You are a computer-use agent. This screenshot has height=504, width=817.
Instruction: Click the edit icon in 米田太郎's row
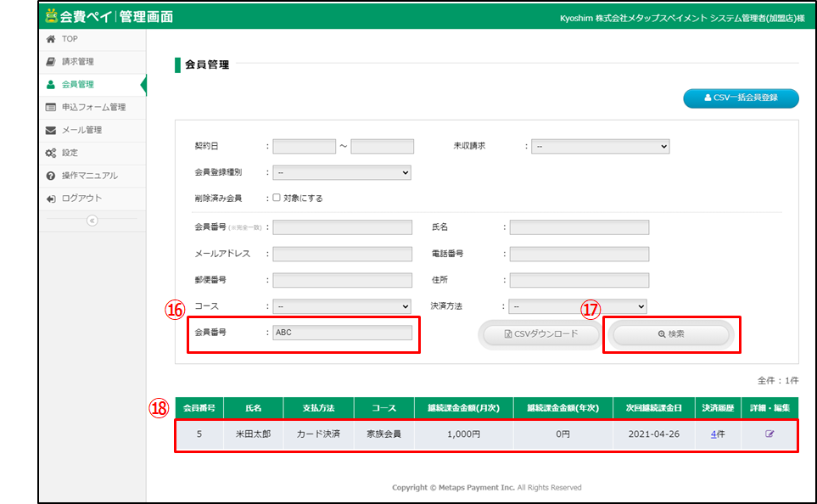coord(769,434)
